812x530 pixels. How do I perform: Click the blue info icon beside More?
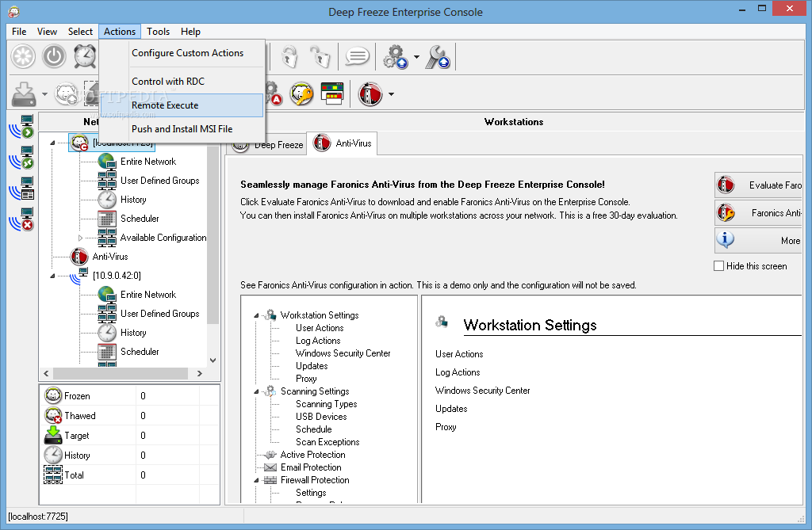click(x=725, y=239)
